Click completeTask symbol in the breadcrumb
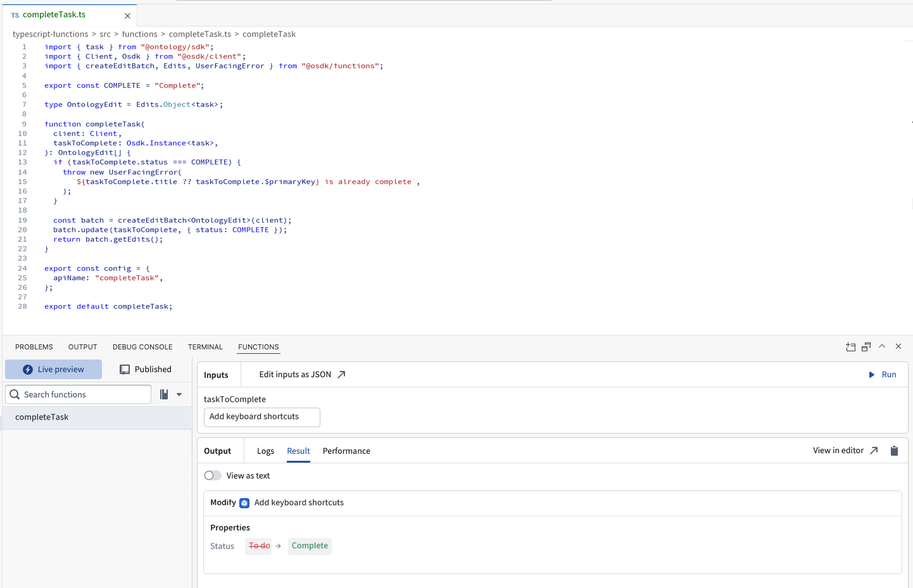This screenshot has width=913, height=588. tap(269, 34)
